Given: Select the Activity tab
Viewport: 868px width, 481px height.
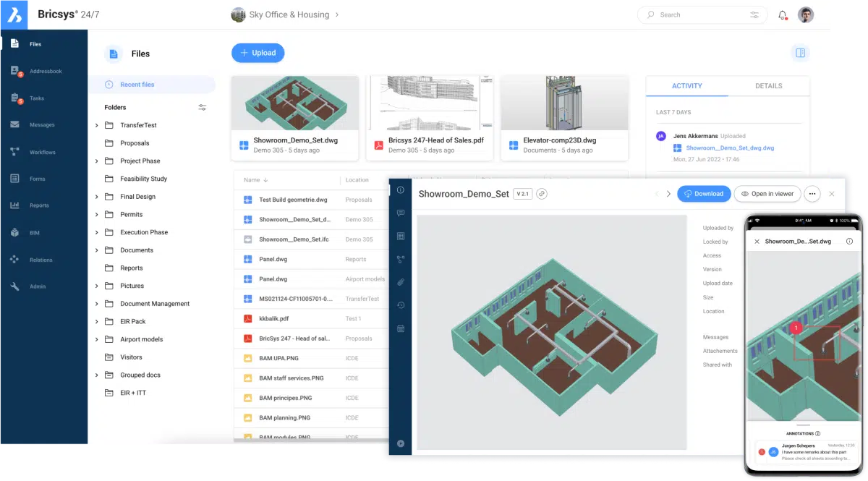Looking at the screenshot, I should tap(686, 86).
